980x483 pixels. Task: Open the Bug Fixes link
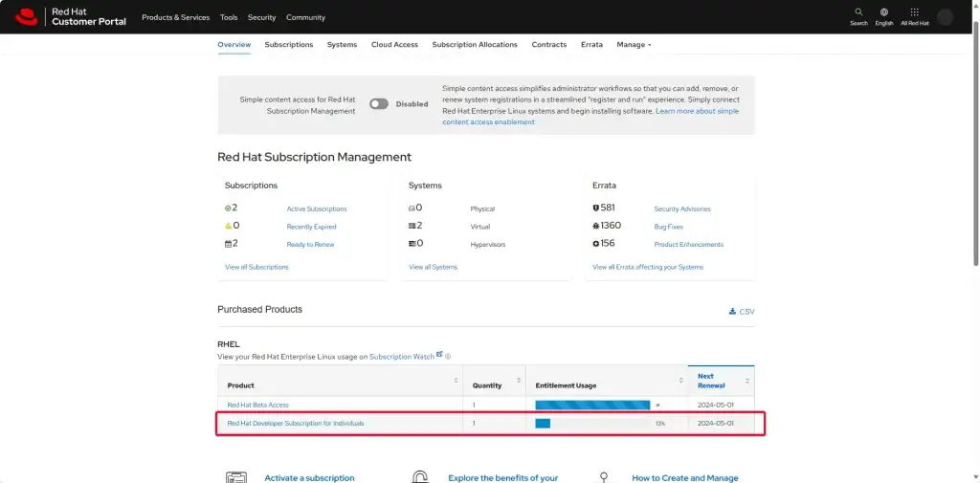click(669, 227)
